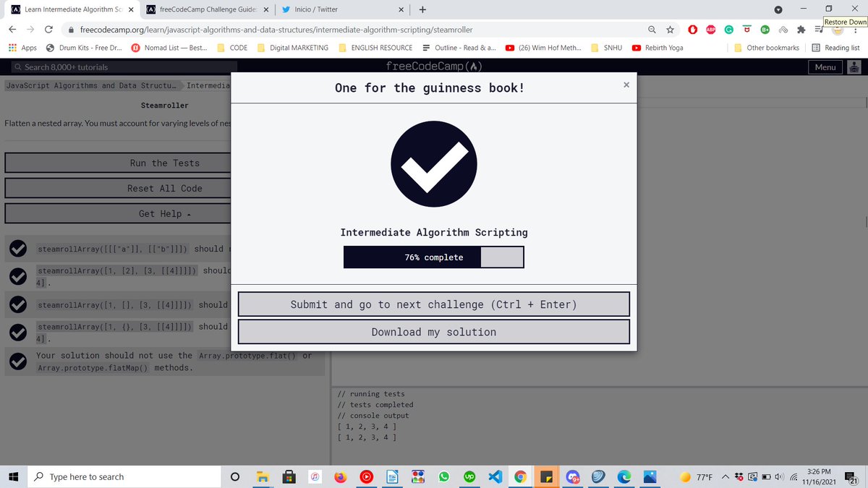Image resolution: width=868 pixels, height=488 pixels.
Task: Click the address bar URL
Action: click(x=277, y=30)
